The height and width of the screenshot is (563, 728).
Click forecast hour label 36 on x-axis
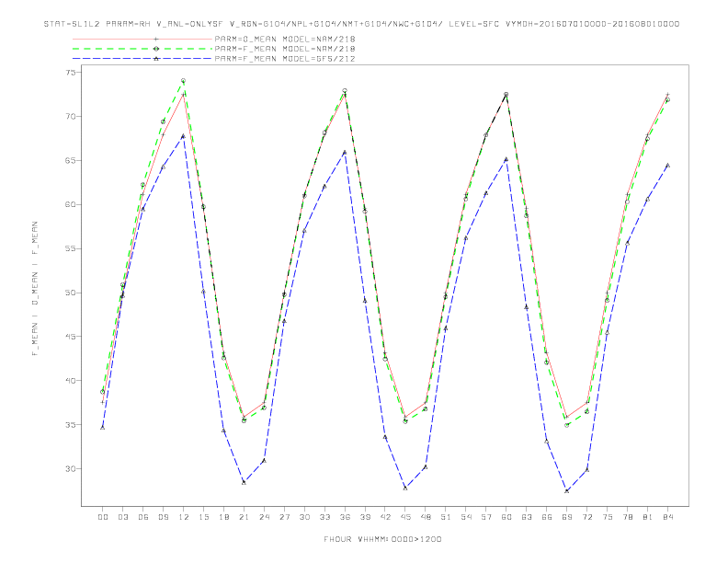[x=345, y=517]
